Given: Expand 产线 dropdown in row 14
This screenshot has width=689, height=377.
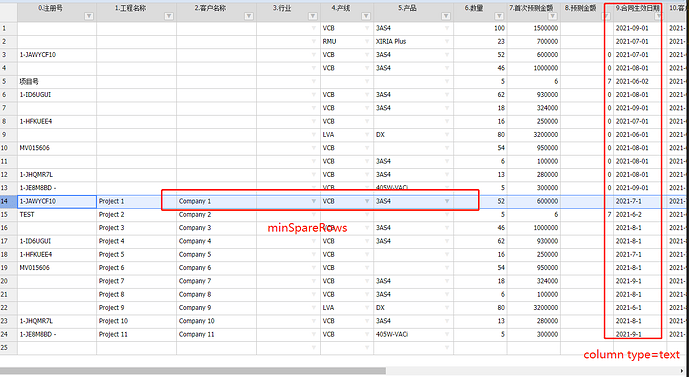Looking at the screenshot, I should [367, 201].
